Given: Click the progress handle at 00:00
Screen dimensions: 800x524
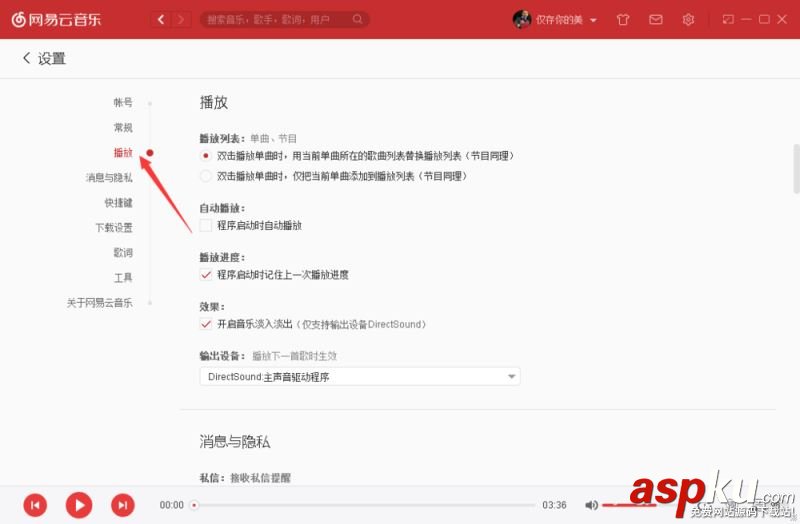Looking at the screenshot, I should tap(194, 505).
